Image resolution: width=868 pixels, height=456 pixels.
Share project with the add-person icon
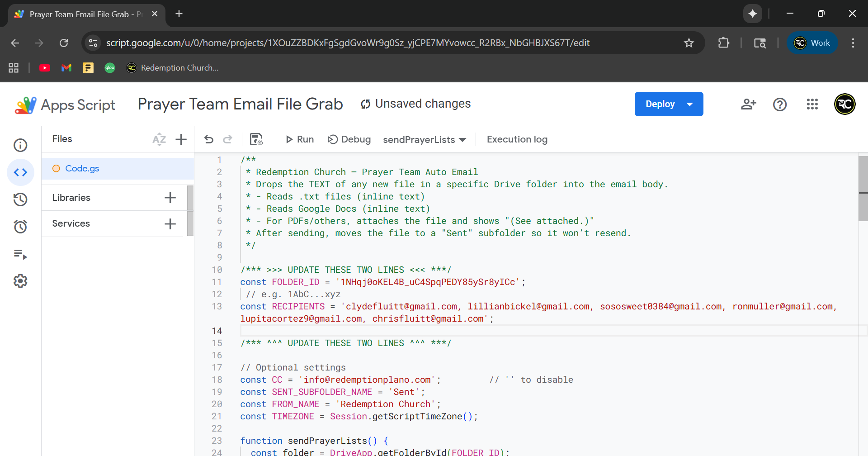pos(748,104)
